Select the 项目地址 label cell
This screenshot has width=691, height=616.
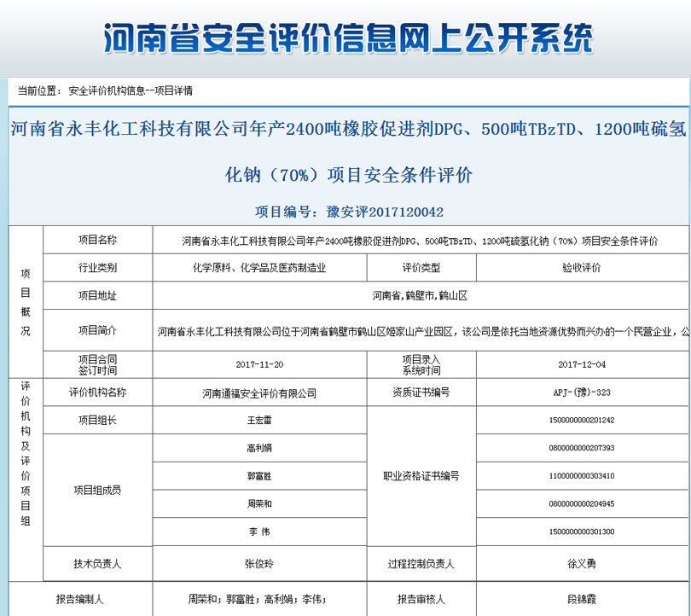(x=98, y=295)
